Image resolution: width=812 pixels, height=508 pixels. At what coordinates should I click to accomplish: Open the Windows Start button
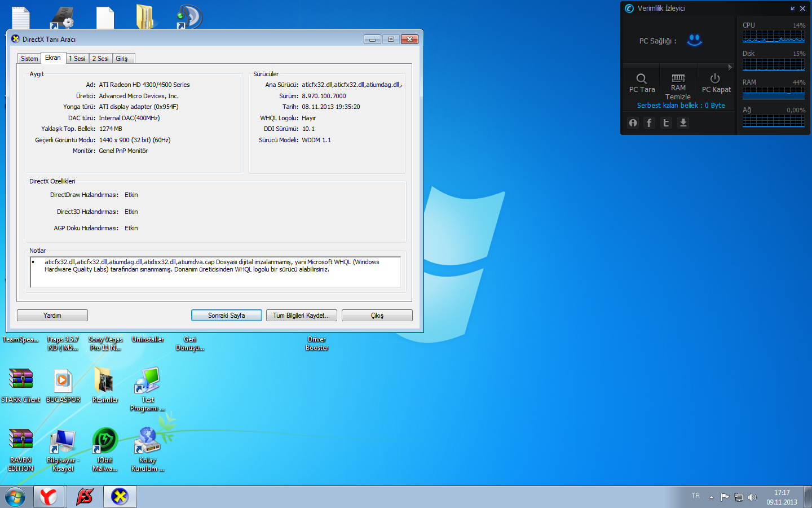click(x=15, y=497)
